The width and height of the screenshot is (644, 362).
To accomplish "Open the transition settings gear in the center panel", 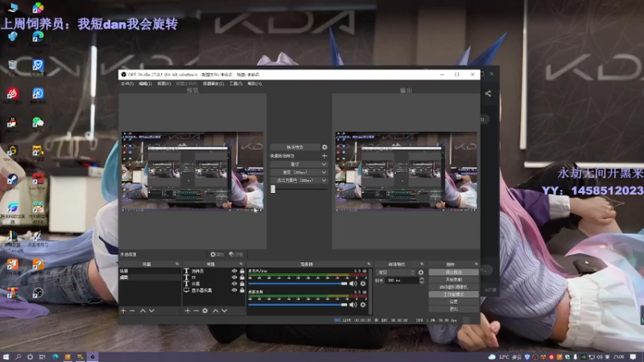I will [324, 147].
